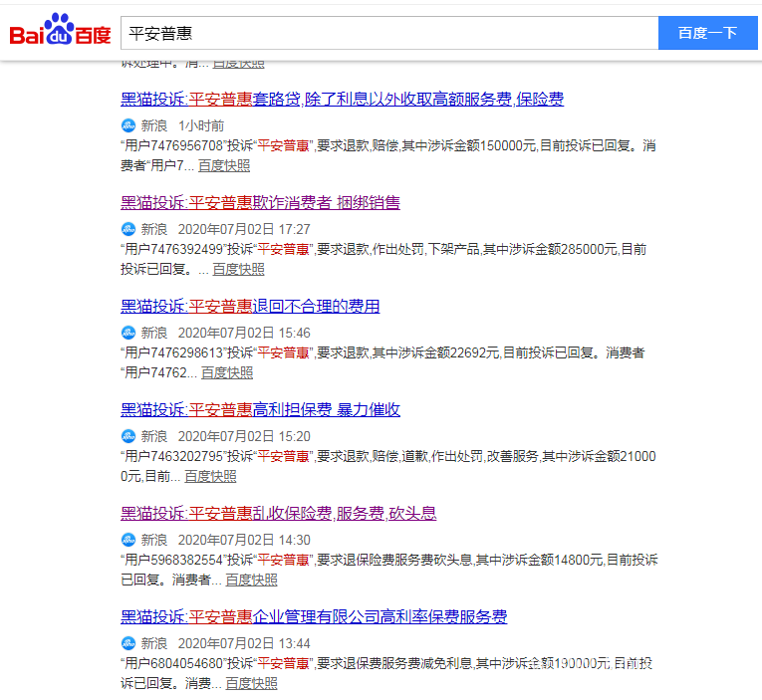Click snippet mentioning 涉诉金额150000元
The image size is (762, 700).
[388, 155]
